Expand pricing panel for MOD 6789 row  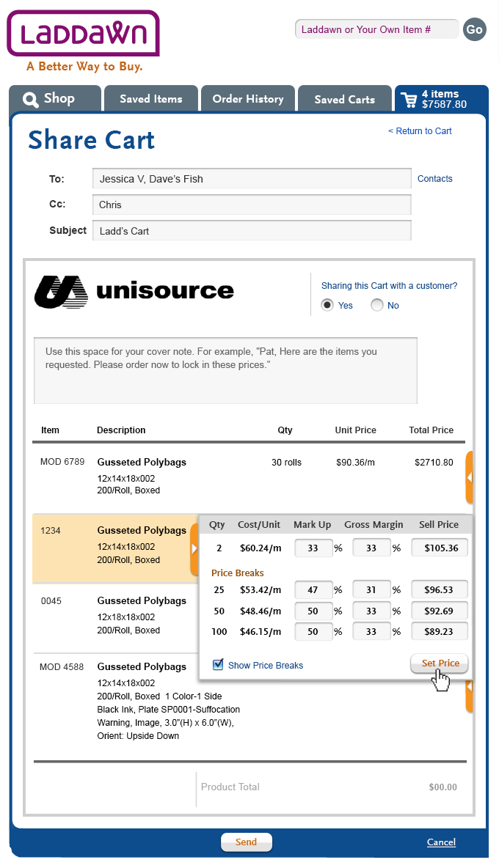[469, 477]
